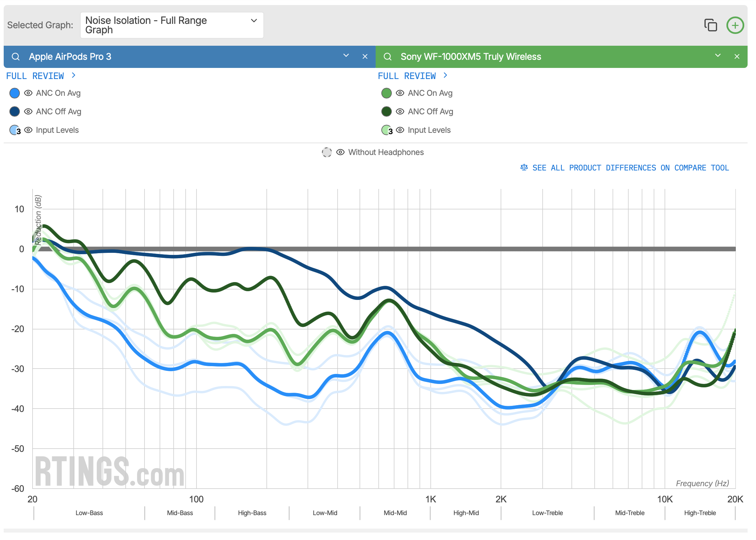
Task: Toggle AirPods ANC On Avg eye icon
Action: coord(28,93)
